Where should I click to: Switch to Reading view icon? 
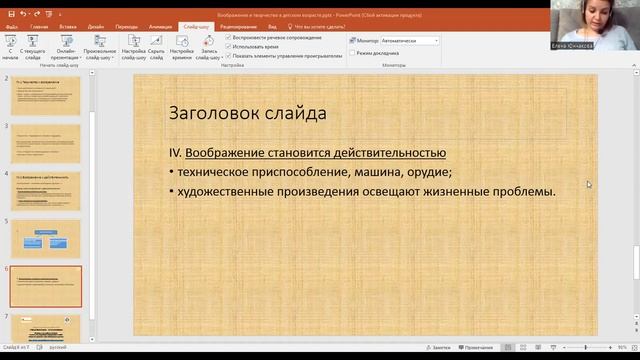pos(538,347)
